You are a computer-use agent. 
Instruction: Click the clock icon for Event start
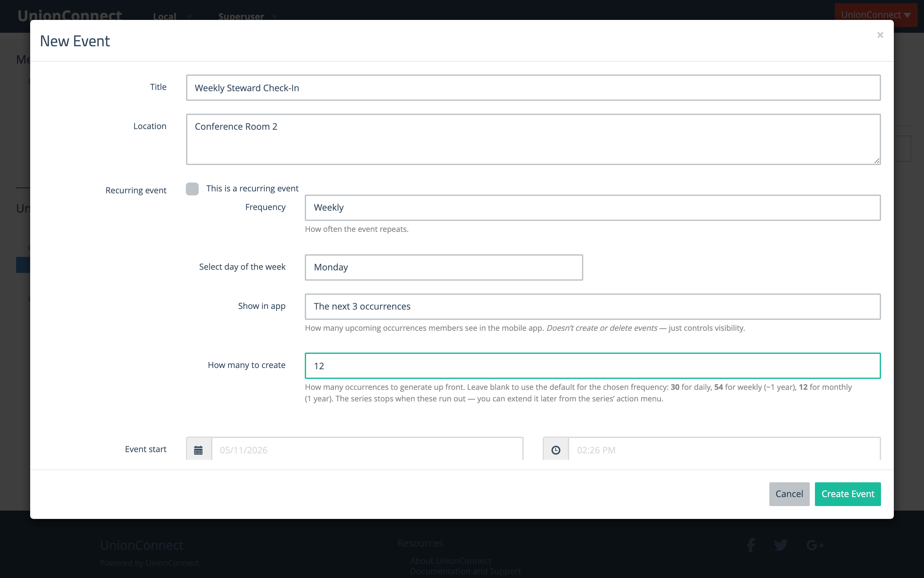(556, 450)
